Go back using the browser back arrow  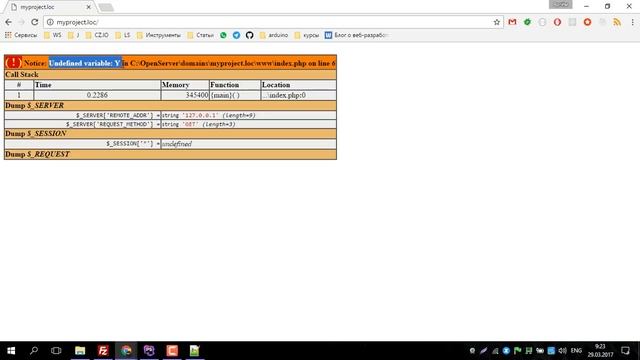(9, 22)
